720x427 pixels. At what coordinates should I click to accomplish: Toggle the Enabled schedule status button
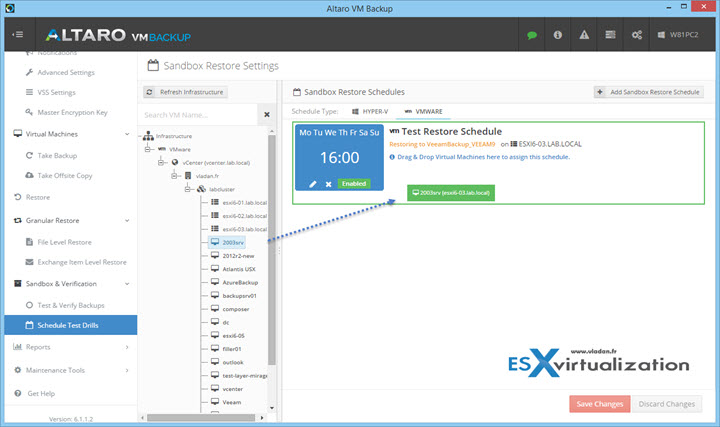pos(354,184)
